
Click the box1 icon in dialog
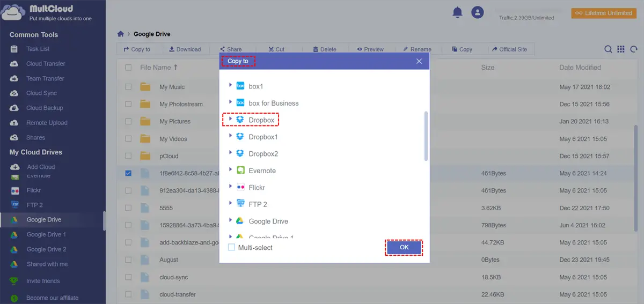click(240, 86)
